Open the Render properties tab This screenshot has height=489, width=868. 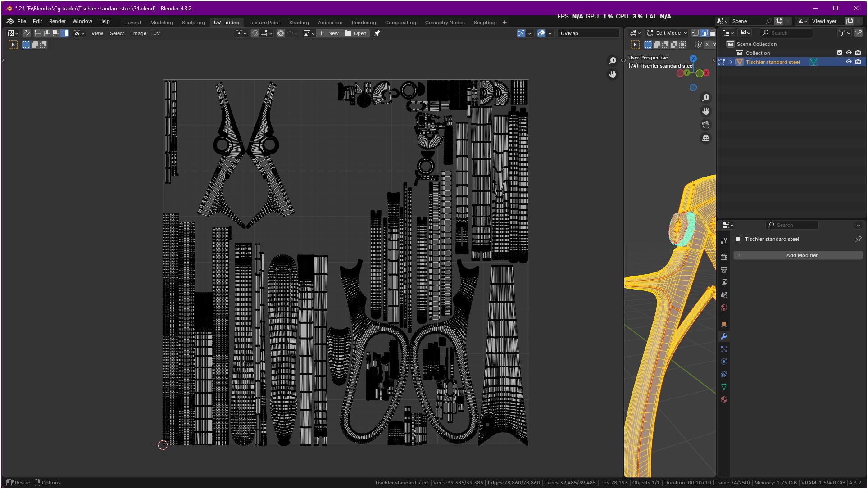point(724,257)
